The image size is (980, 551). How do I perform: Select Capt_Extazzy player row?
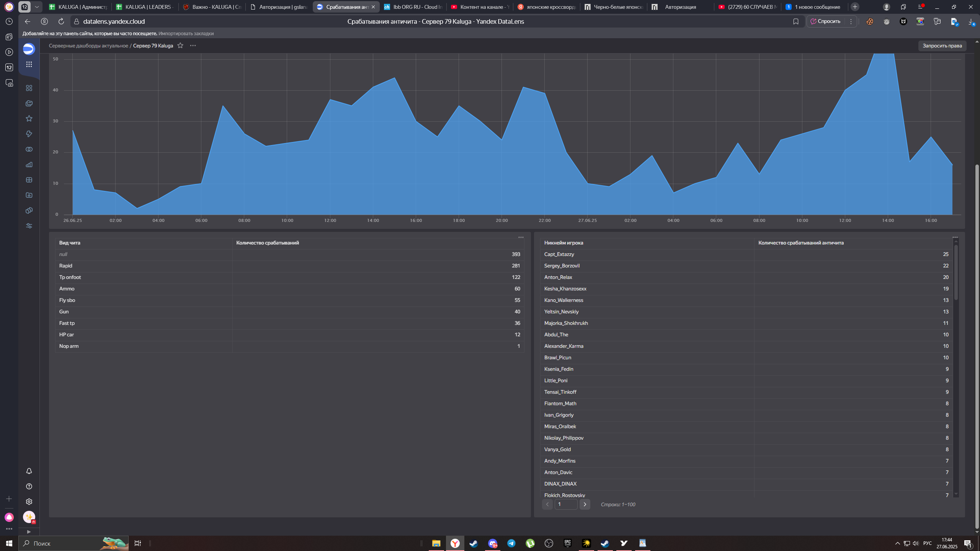tap(746, 254)
